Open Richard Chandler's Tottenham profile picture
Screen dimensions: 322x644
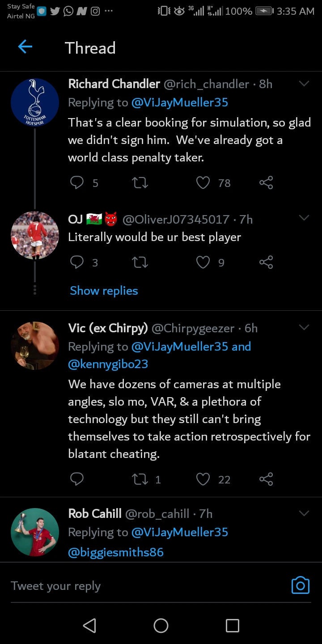click(x=35, y=102)
